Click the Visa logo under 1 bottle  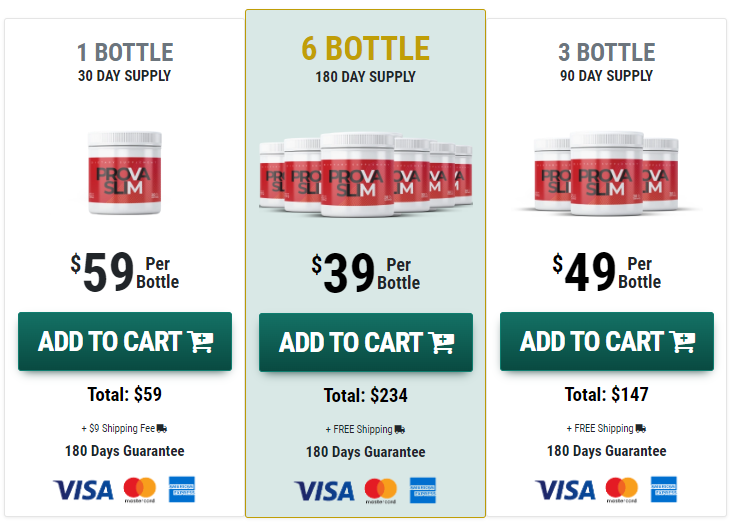pos(83,490)
